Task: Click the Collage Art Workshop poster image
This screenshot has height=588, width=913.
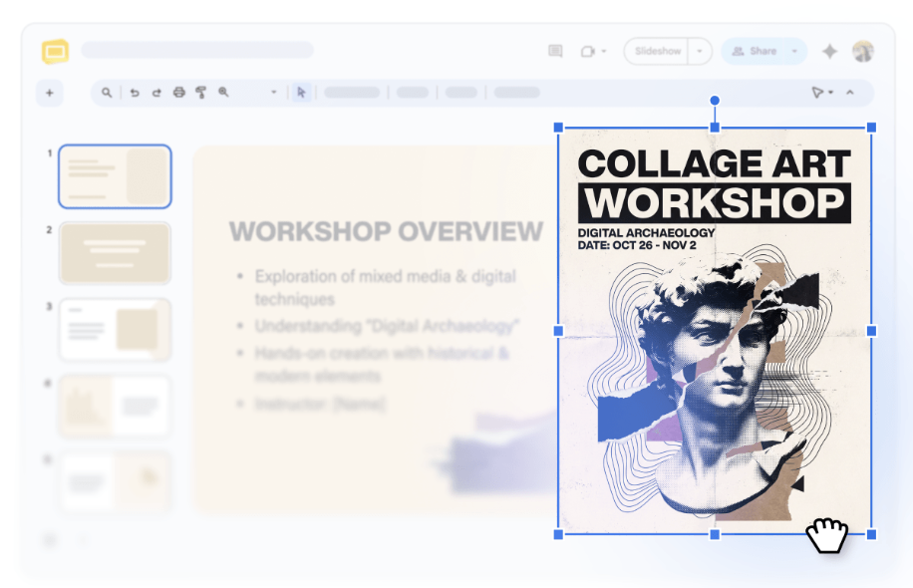Action: coord(715,331)
